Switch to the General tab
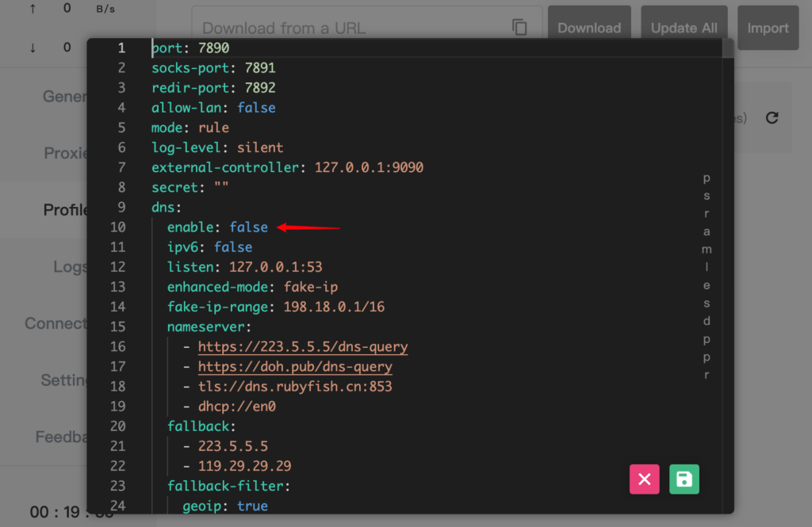Viewport: 812px width, 527px height. point(65,97)
